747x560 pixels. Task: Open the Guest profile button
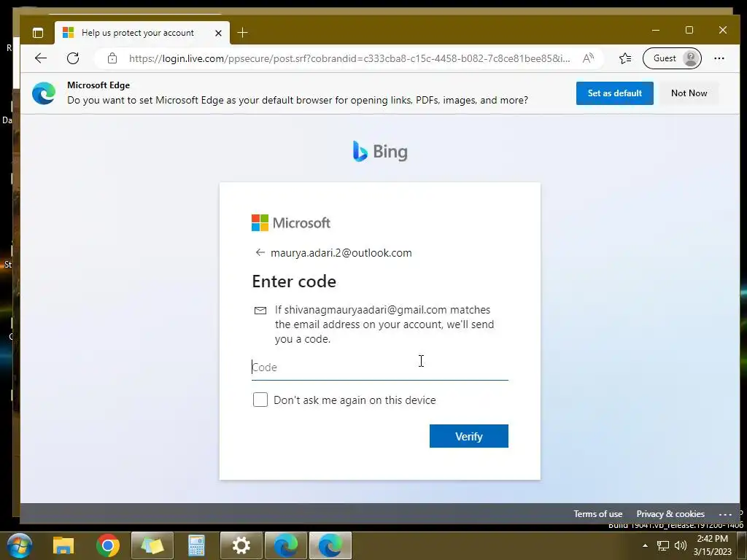672,58
